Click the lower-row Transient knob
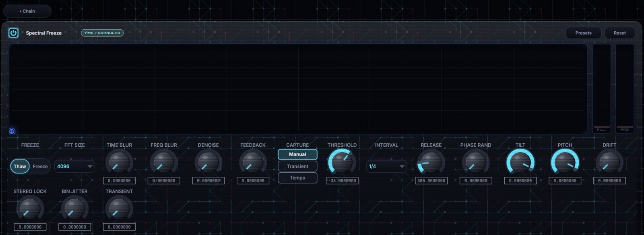644x235 pixels. (x=119, y=209)
